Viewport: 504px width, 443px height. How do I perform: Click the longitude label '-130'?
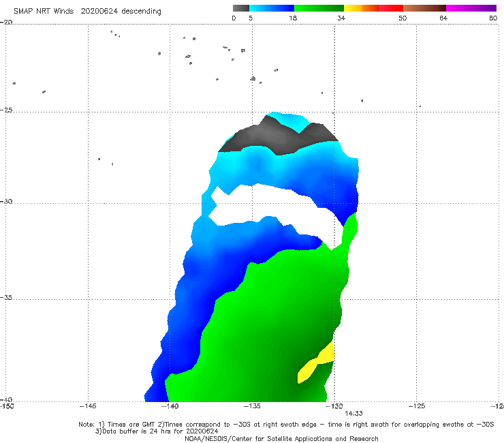pos(334,406)
